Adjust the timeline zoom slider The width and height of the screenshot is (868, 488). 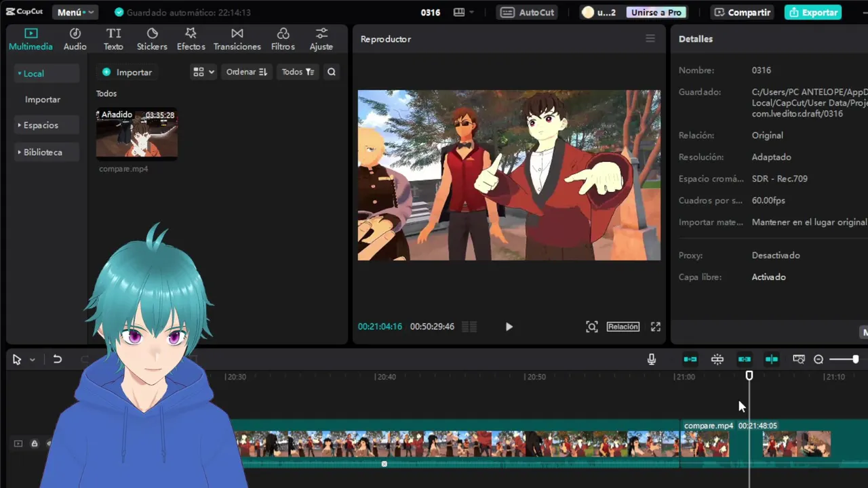pyautogui.click(x=844, y=359)
